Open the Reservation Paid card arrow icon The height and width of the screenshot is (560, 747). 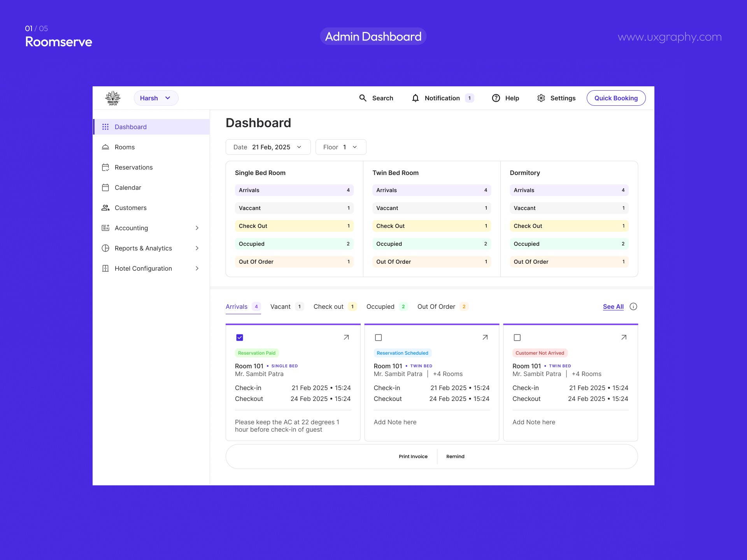346,338
